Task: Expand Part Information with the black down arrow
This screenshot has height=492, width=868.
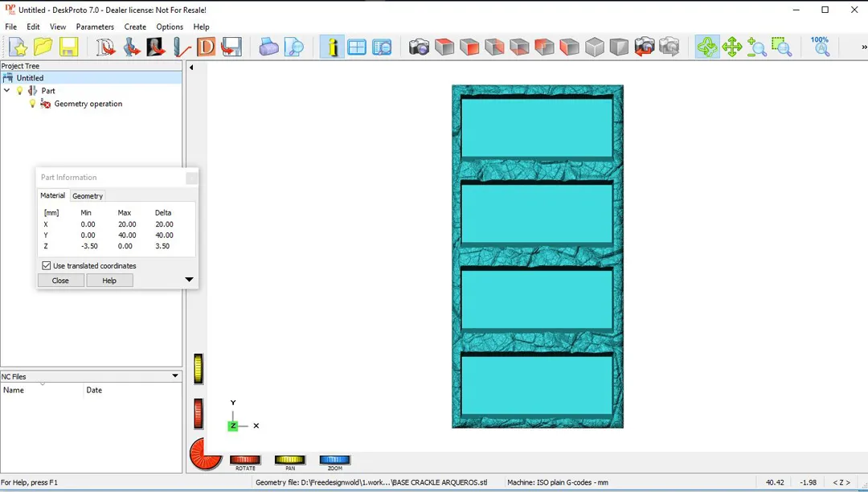Action: pos(189,280)
